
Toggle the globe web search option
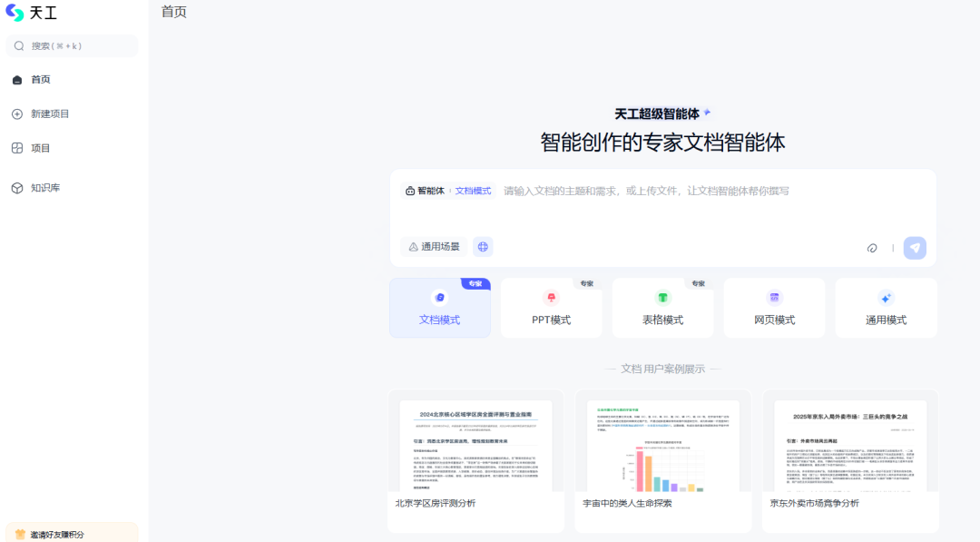[x=483, y=247]
